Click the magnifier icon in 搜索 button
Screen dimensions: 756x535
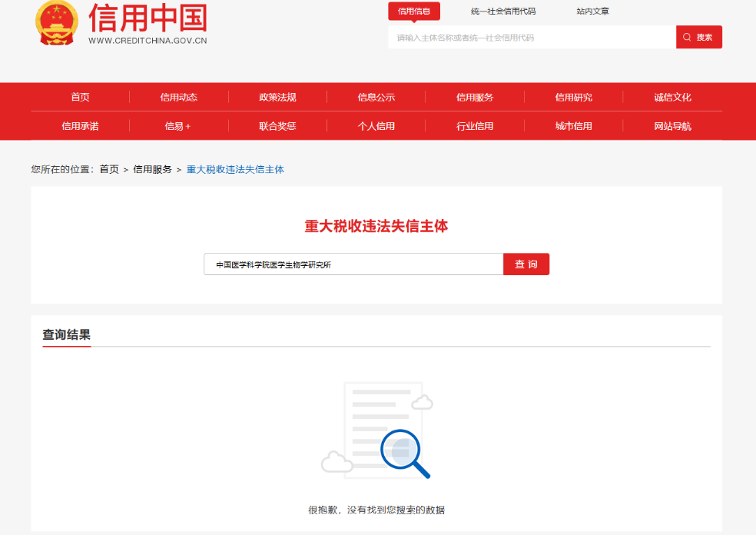(687, 37)
